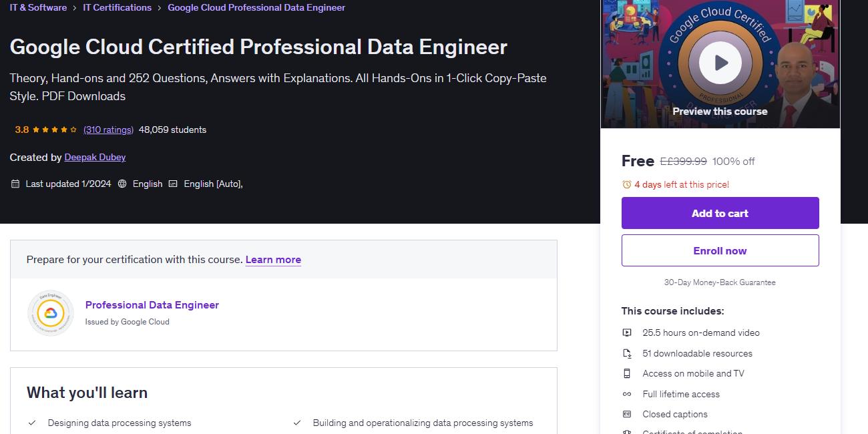Click the course title heading

258,47
